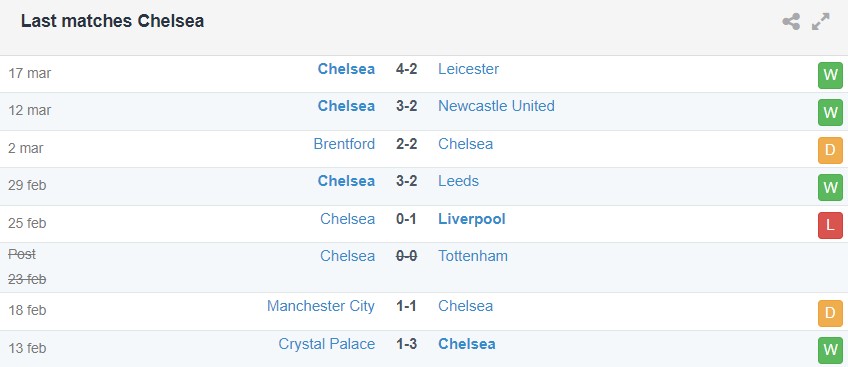Click the Last matches Chelsea heading
Image resolution: width=848 pixels, height=367 pixels.
coord(112,21)
